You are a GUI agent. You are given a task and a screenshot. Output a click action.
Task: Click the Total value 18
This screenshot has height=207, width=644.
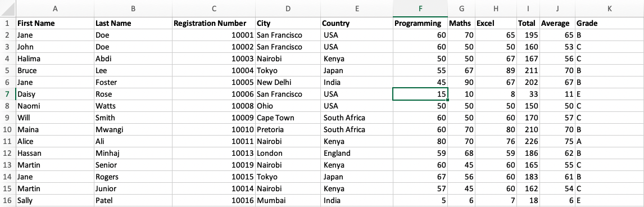tap(528, 201)
